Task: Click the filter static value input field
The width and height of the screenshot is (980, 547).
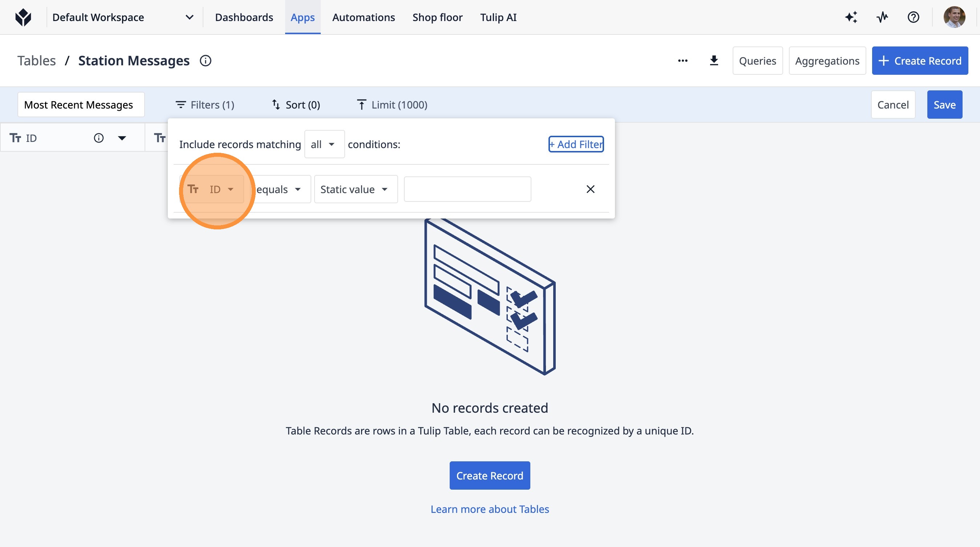Action: coord(467,189)
